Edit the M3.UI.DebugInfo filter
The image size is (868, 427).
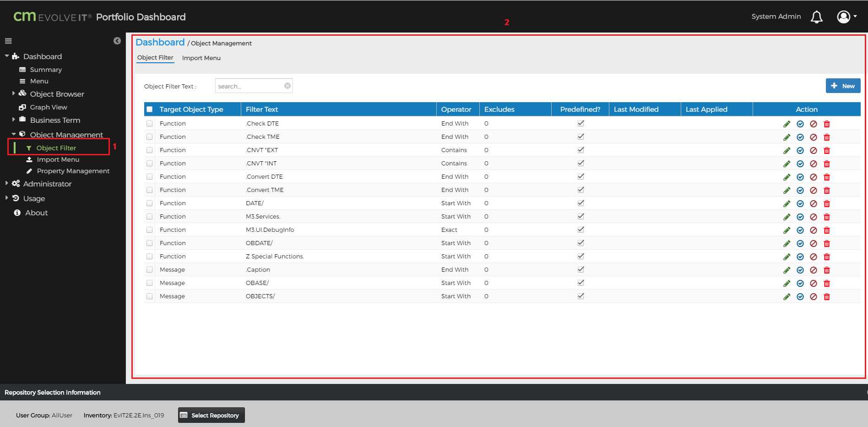click(787, 230)
